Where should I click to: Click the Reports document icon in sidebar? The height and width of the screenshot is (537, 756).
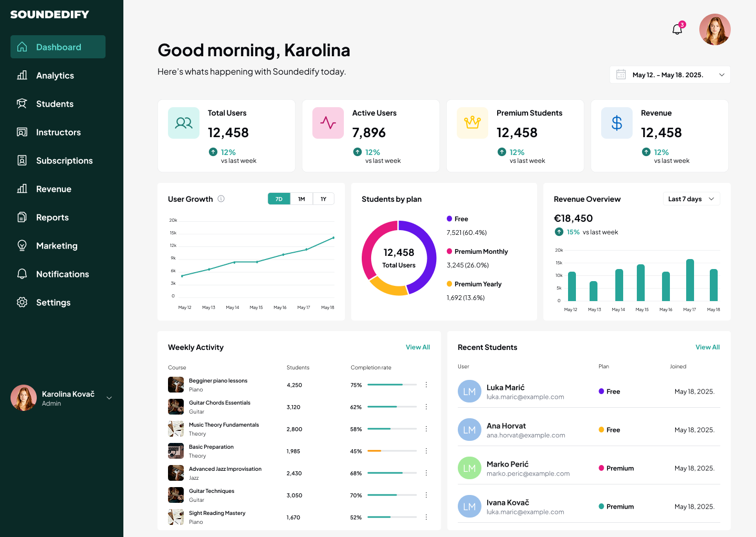click(22, 217)
